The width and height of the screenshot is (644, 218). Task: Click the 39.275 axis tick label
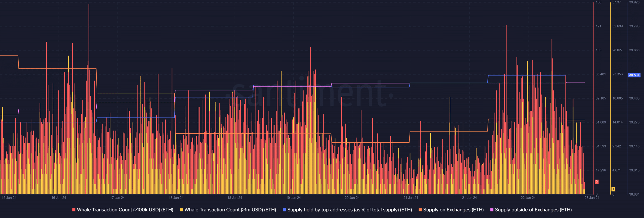[634, 122]
